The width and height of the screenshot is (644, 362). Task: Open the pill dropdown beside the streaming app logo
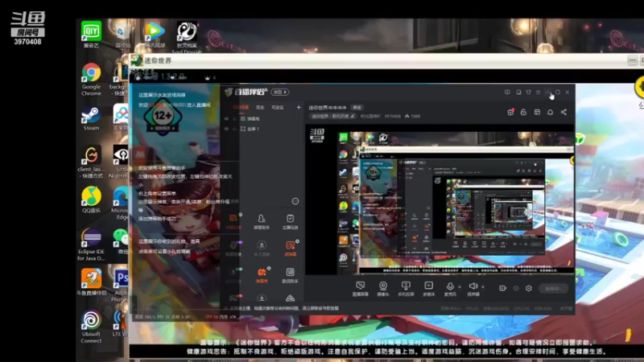[x=279, y=92]
